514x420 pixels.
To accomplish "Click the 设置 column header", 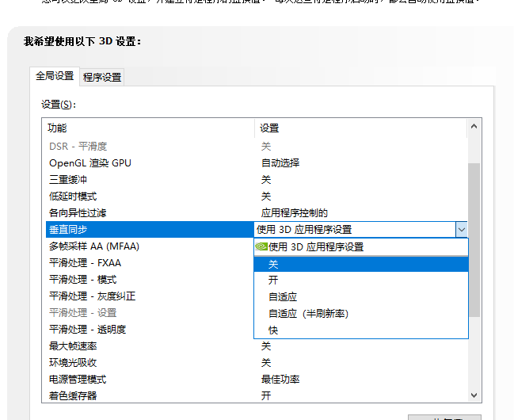I will (361, 128).
